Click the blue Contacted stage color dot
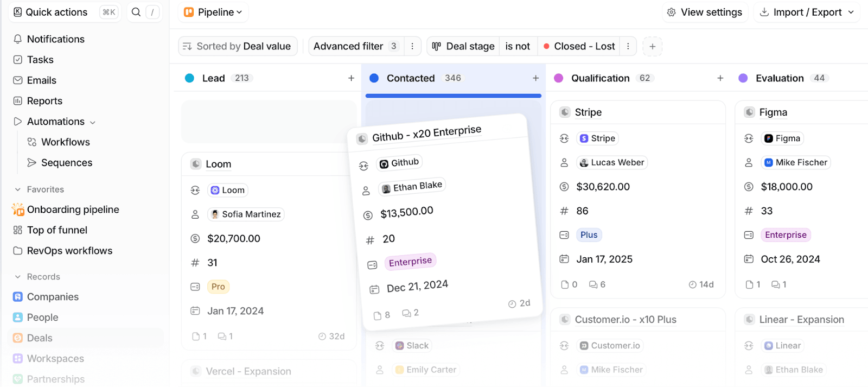Viewport: 868px width, 387px height. tap(374, 78)
